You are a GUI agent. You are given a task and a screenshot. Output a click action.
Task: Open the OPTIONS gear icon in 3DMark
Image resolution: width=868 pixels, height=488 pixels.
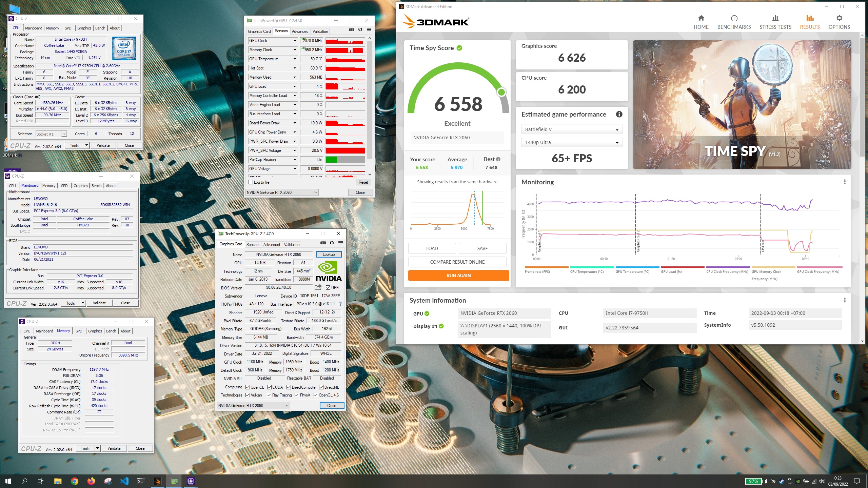coord(839,18)
